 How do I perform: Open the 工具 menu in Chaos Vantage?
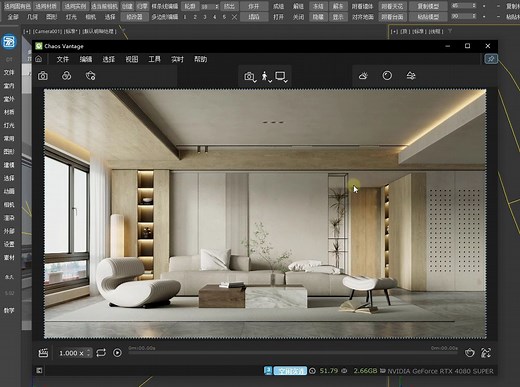pos(154,59)
